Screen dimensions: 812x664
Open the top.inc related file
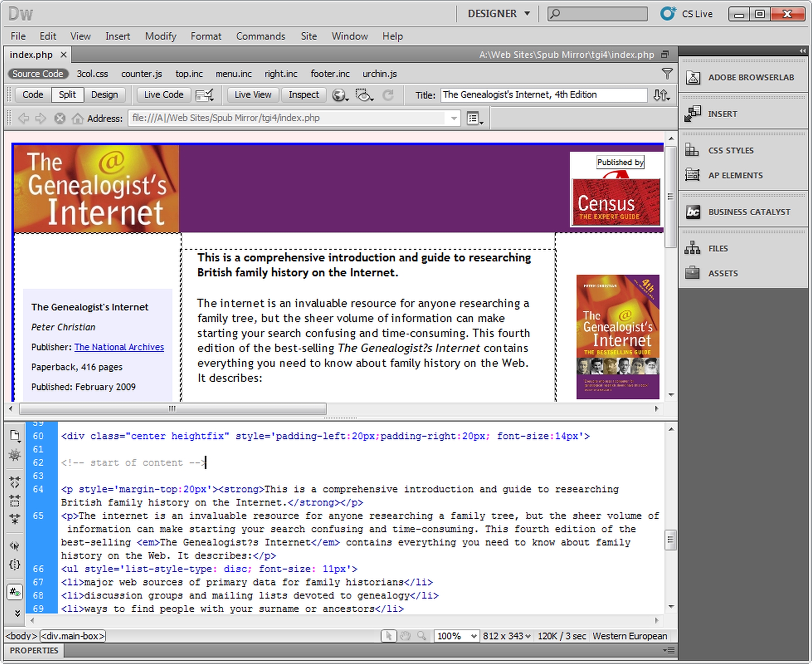[x=189, y=73]
